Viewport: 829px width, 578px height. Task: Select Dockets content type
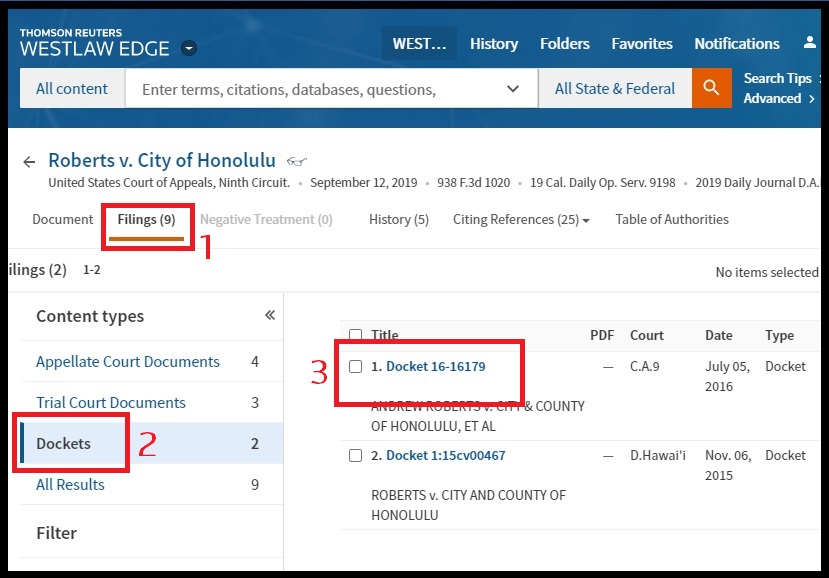click(x=63, y=443)
